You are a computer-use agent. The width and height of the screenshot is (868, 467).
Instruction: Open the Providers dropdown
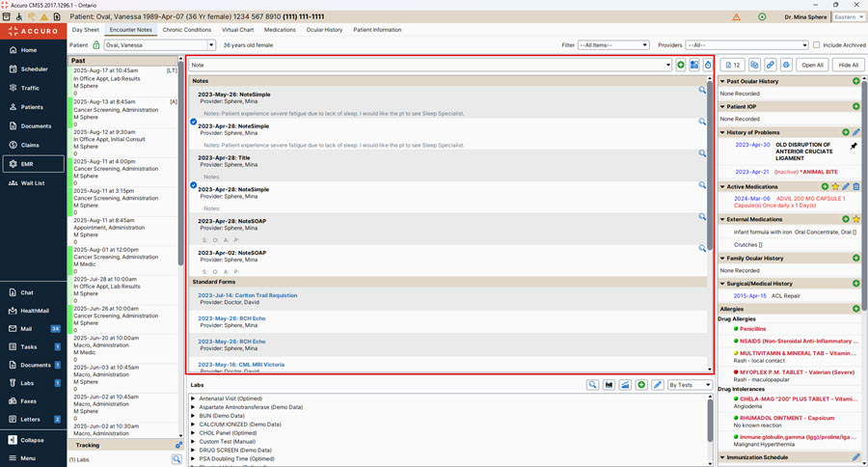745,45
